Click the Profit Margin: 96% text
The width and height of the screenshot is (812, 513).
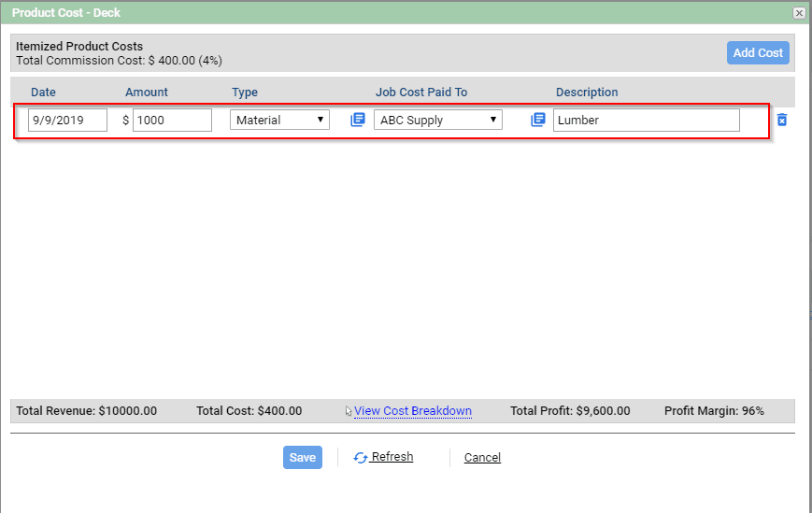pyautogui.click(x=714, y=411)
